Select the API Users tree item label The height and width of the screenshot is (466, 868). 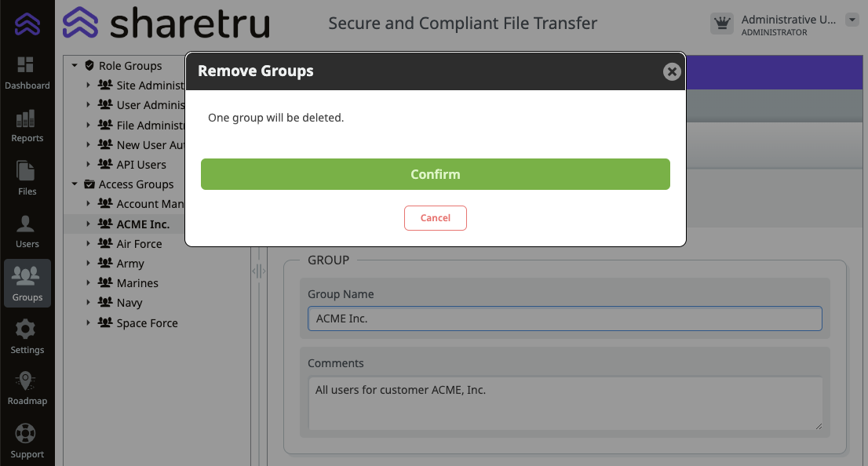pos(141,165)
